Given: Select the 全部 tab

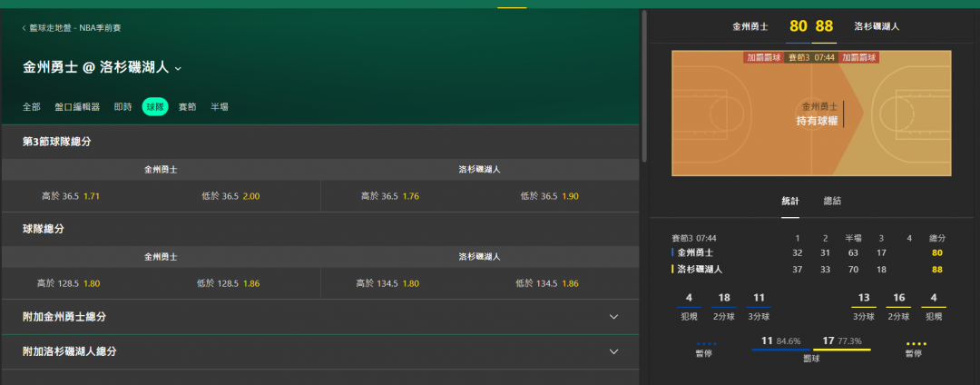Looking at the screenshot, I should click(31, 107).
